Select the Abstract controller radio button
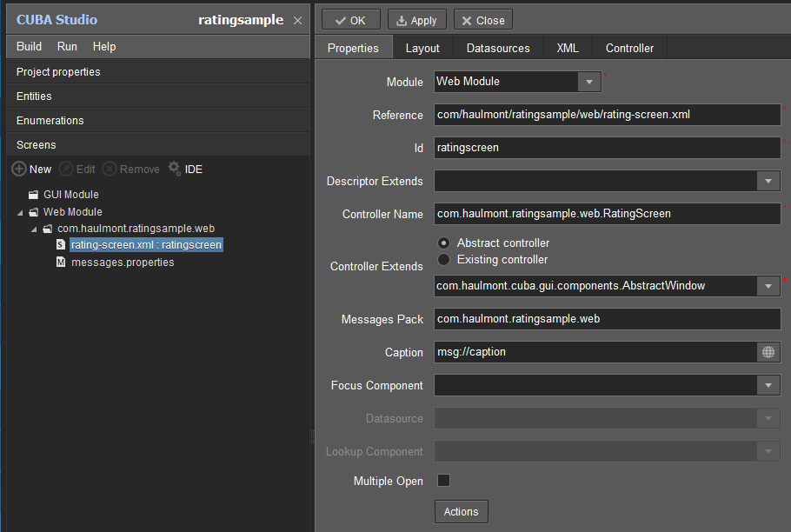 [x=443, y=243]
